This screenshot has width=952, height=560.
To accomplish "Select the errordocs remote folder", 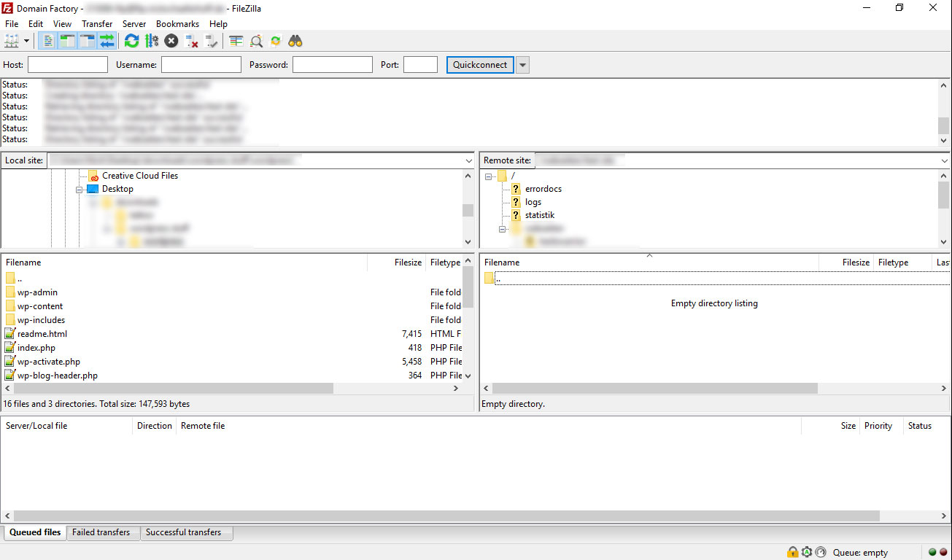I will tap(543, 189).
